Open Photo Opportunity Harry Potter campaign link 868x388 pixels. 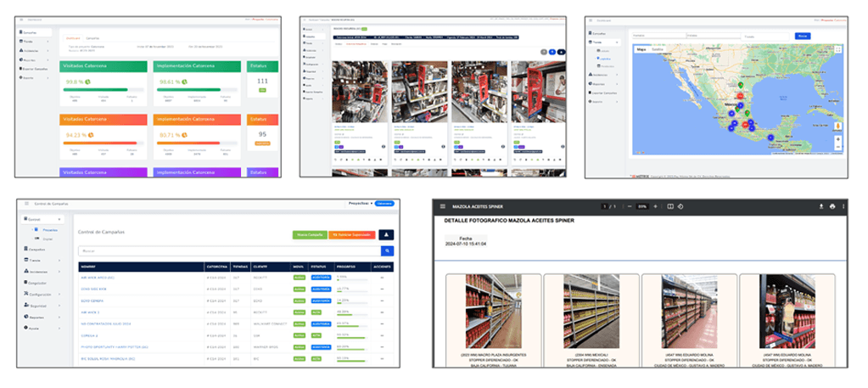coord(114,347)
